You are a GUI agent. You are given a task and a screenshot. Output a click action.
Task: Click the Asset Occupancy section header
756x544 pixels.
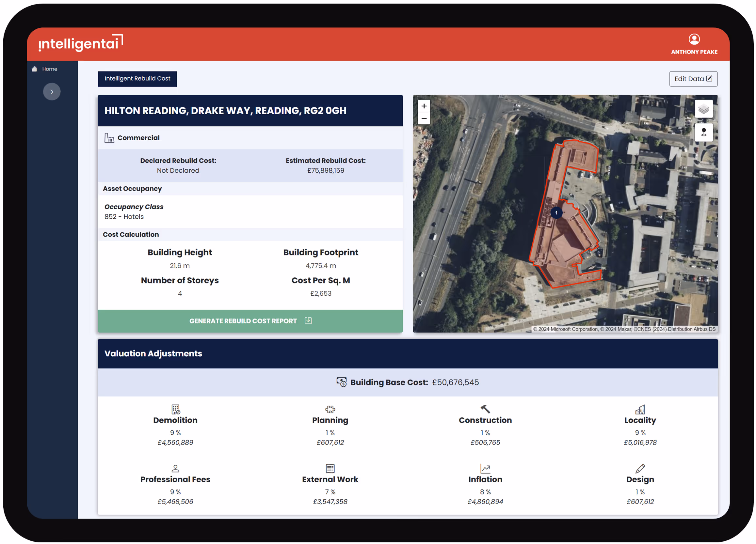click(132, 189)
